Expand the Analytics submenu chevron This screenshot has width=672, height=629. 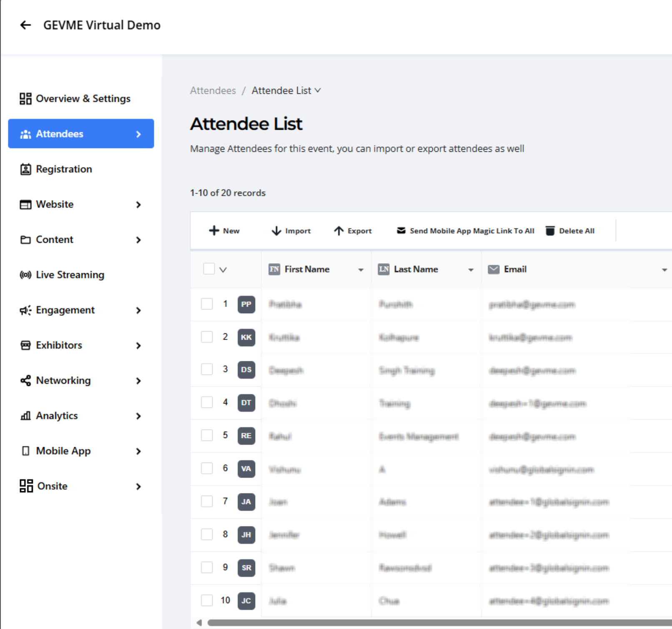coord(138,416)
